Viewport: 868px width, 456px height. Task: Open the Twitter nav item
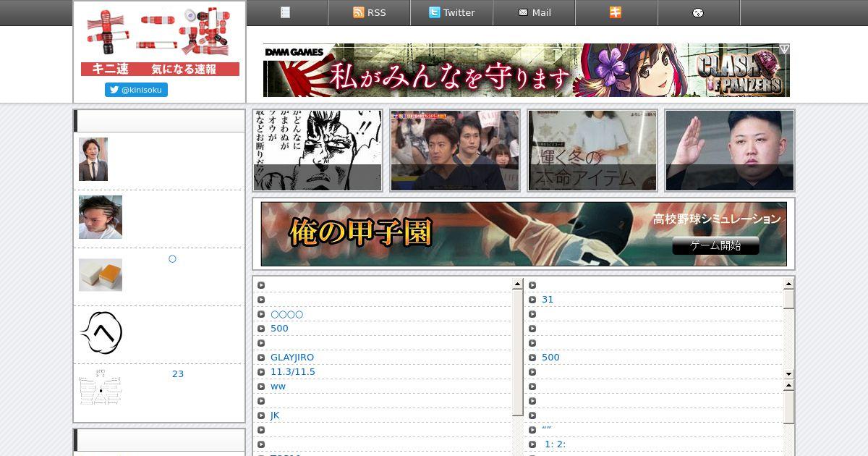(452, 12)
